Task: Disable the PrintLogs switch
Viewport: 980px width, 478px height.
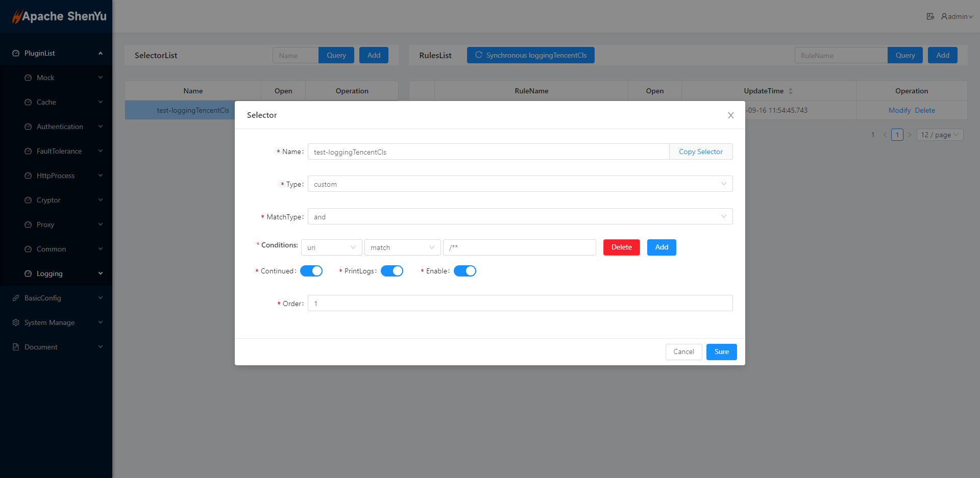Action: coord(392,271)
